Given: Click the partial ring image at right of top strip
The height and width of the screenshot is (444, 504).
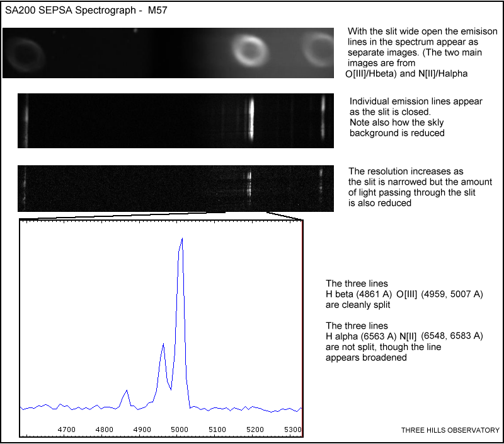Looking at the screenshot, I should click(x=318, y=50).
